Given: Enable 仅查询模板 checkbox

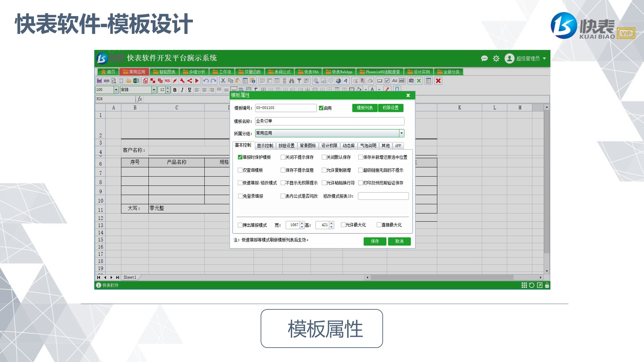Looking at the screenshot, I should (x=240, y=170).
